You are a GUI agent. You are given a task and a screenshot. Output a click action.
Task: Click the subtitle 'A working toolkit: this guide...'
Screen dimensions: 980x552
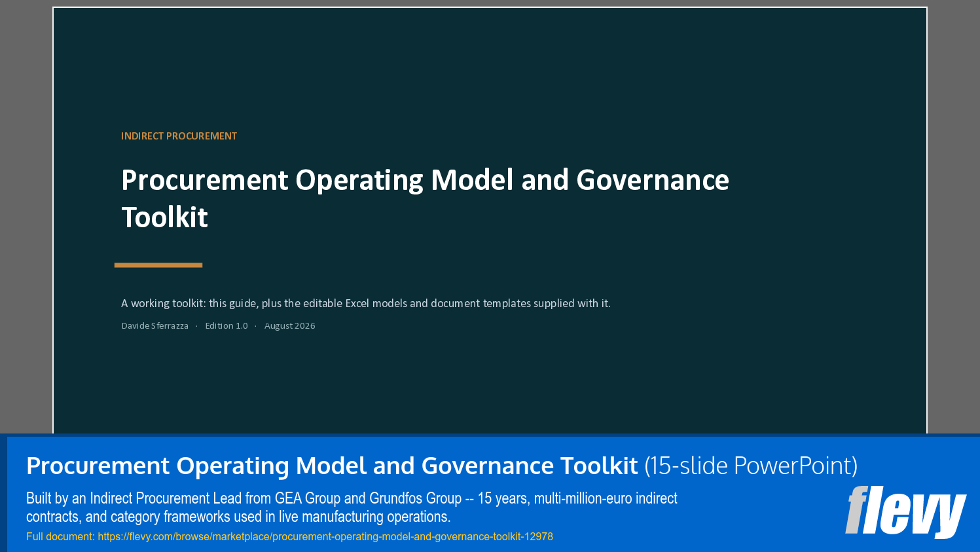click(365, 303)
